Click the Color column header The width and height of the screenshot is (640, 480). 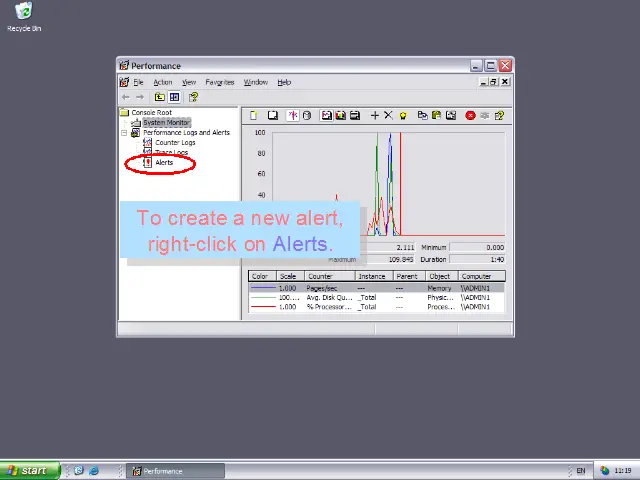tap(262, 276)
